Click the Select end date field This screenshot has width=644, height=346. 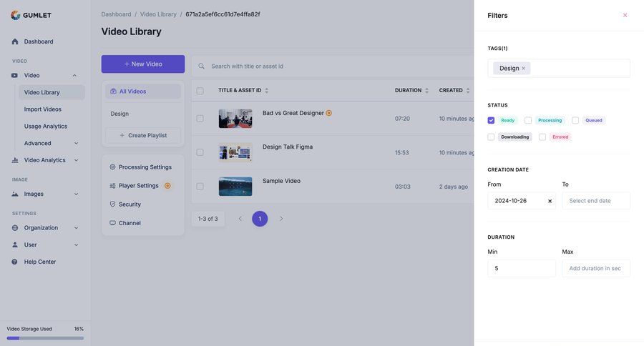click(596, 201)
